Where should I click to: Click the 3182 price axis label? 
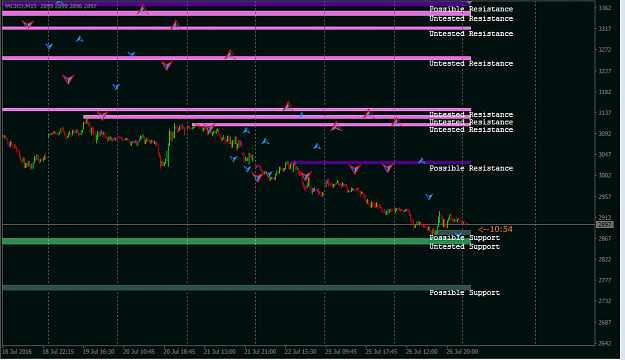pyautogui.click(x=605, y=92)
